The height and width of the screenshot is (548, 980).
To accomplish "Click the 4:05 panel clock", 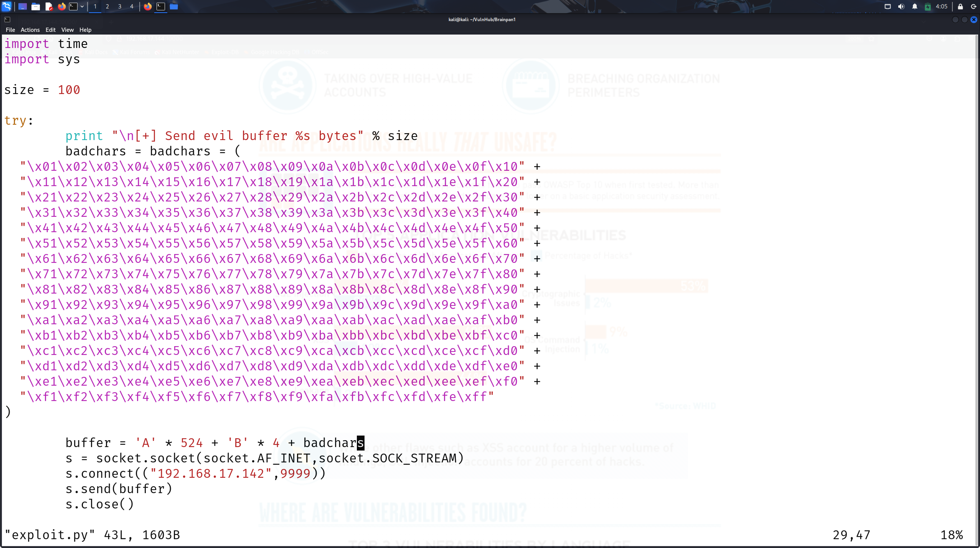I will 942,6.
